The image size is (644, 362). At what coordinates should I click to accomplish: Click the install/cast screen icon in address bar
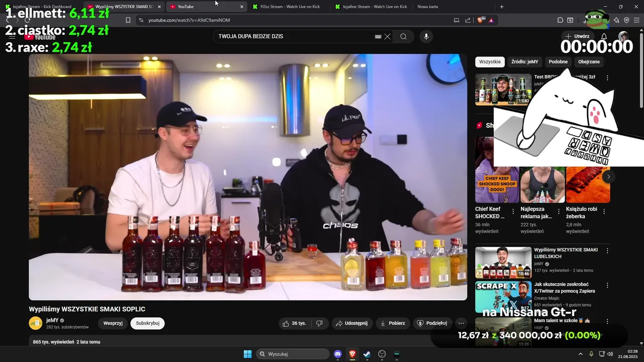pos(457,20)
